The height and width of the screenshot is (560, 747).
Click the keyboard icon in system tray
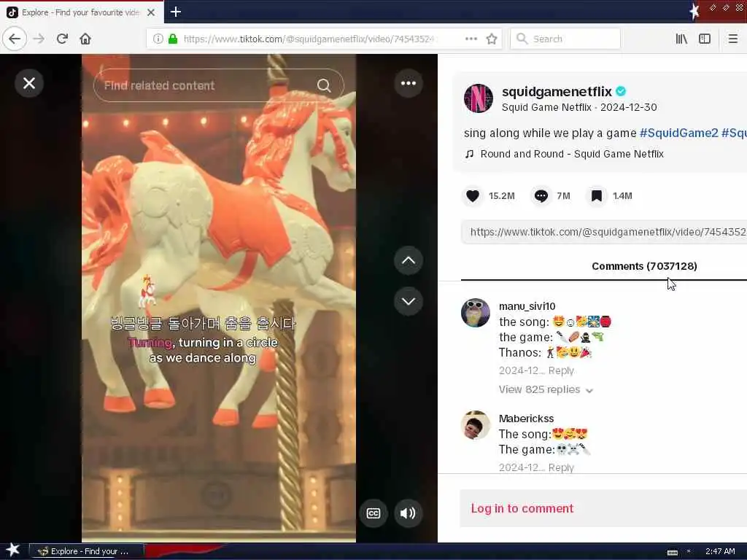pos(672,552)
